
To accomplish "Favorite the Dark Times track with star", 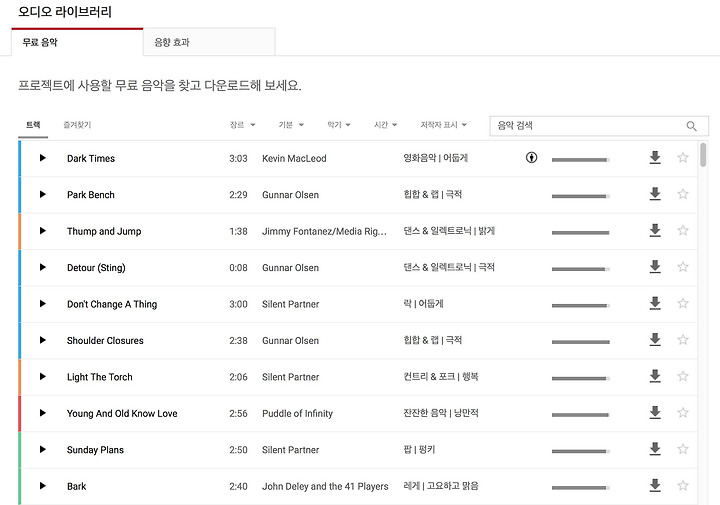I will click(x=683, y=158).
